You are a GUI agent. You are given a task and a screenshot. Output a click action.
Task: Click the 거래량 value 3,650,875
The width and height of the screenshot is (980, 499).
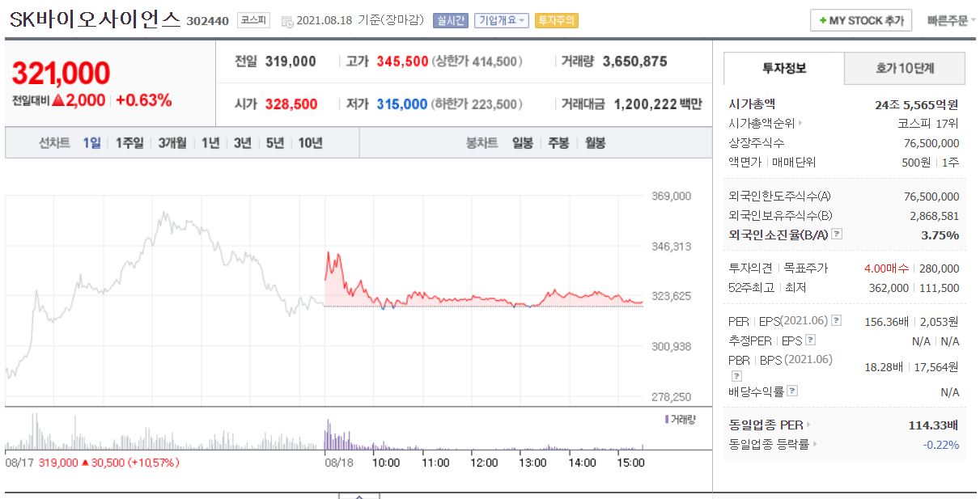(x=635, y=61)
